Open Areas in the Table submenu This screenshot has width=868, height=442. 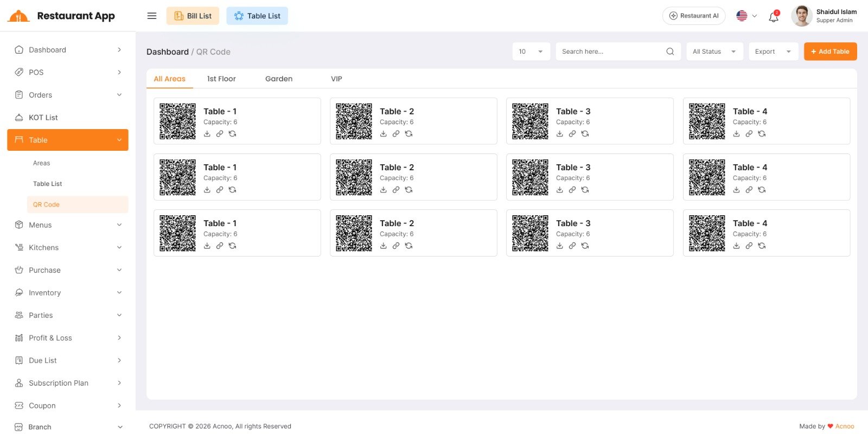[x=41, y=163]
